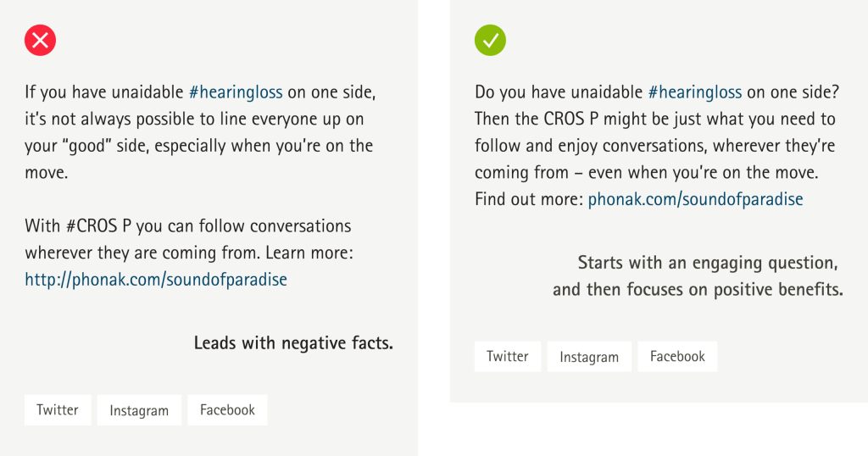Screen dimensions: 868x456
Task: Select the Twitter tag under the positive example
Action: [508, 356]
